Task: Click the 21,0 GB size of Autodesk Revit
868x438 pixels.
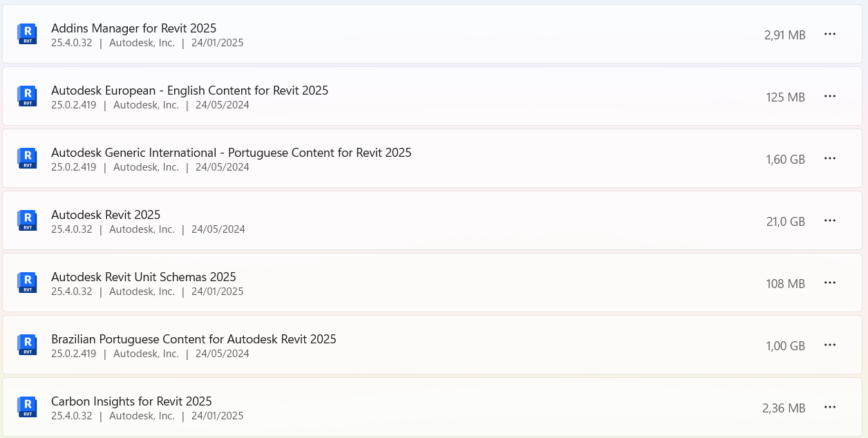Action: [785, 222]
